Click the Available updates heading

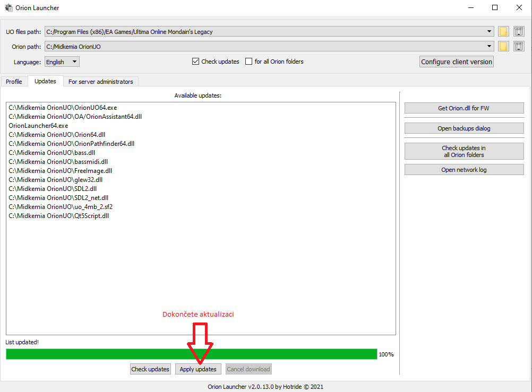198,95
